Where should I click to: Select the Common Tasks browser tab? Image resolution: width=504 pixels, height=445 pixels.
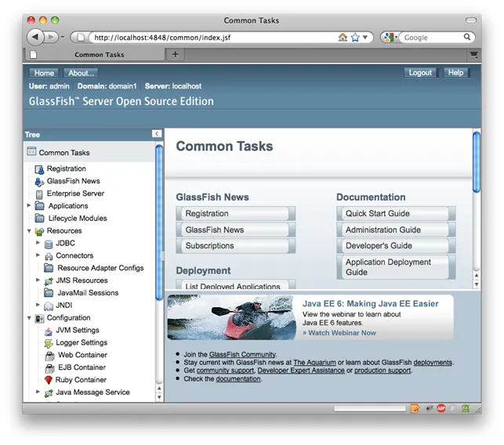(95, 55)
